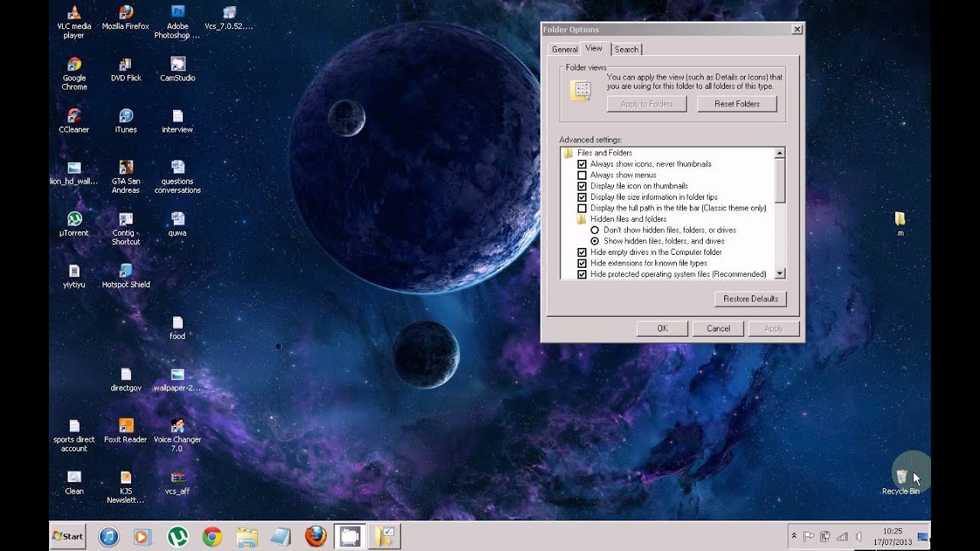Cancel the Folder Options dialog

point(718,328)
